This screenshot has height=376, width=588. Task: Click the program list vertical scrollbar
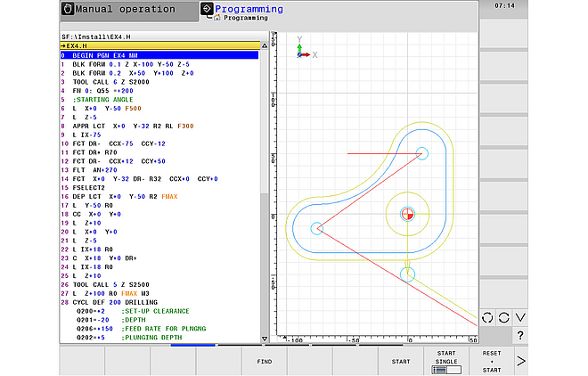pyautogui.click(x=264, y=125)
